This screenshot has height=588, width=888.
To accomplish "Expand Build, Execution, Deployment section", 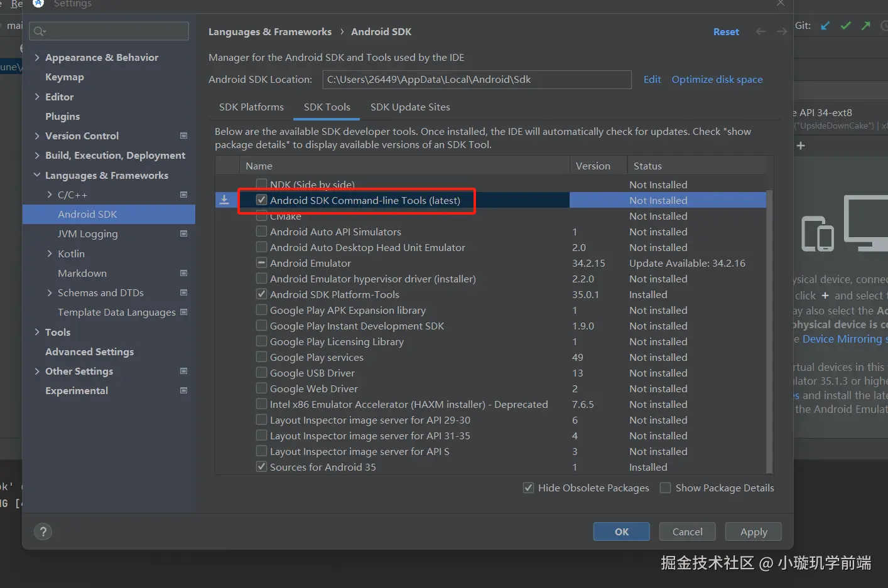I will 37,155.
